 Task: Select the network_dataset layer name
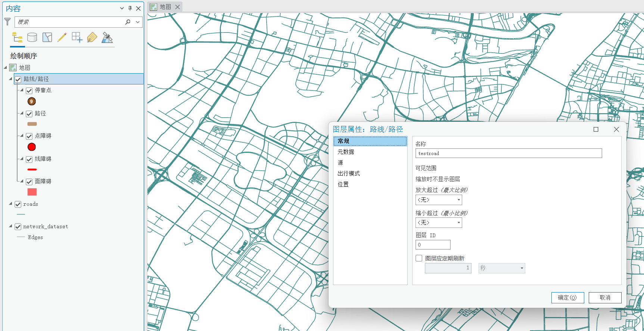pyautogui.click(x=46, y=227)
